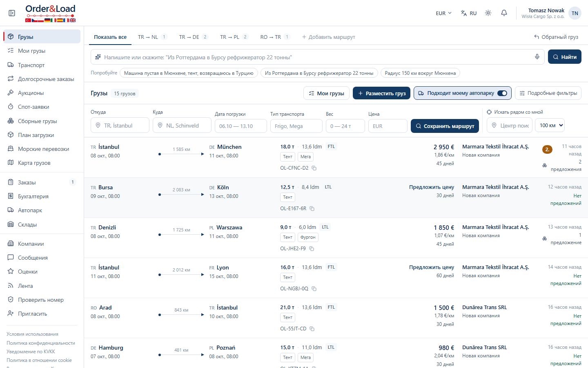Copy load ID OL-JHE2-F9
Image resolution: width=588 pixels, height=368 pixels.
[312, 249]
